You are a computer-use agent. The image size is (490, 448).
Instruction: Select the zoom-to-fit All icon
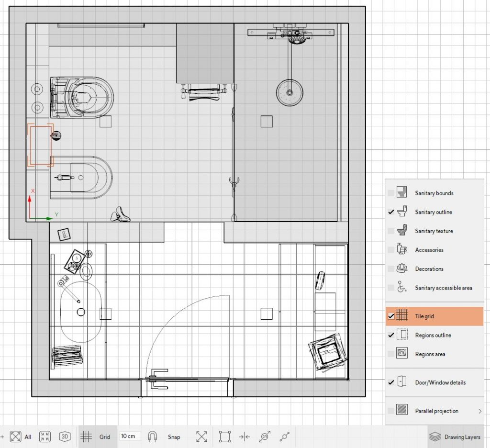pos(15,437)
